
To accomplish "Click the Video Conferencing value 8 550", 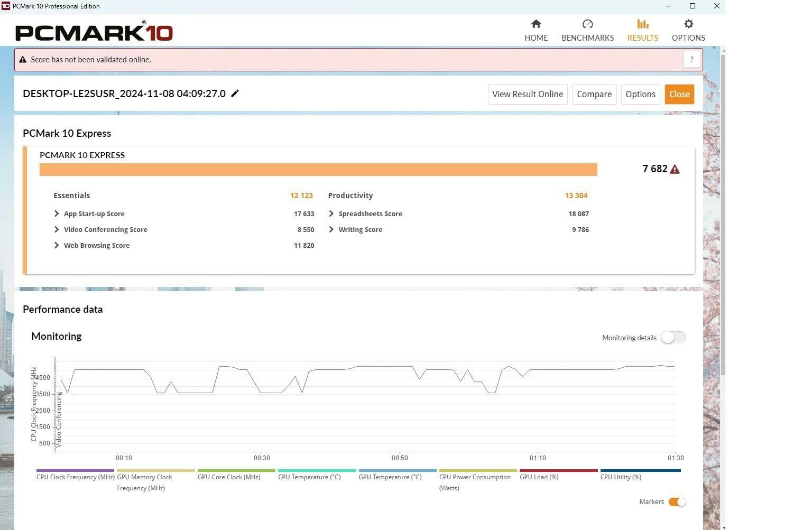I will (x=306, y=229).
